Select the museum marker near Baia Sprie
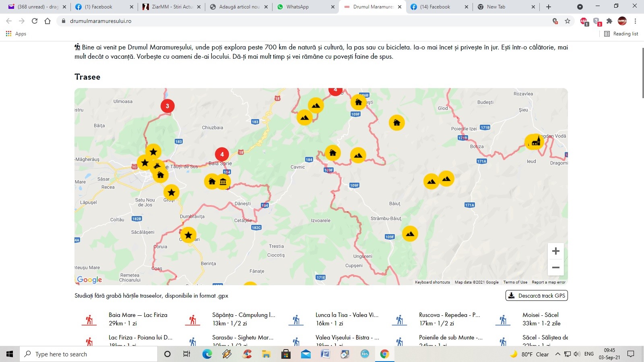The width and height of the screenshot is (644, 362). pyautogui.click(x=223, y=182)
